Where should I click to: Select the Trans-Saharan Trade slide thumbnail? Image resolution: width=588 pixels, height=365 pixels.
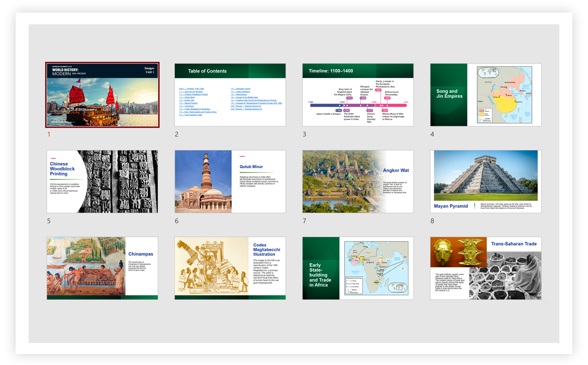pos(486,268)
